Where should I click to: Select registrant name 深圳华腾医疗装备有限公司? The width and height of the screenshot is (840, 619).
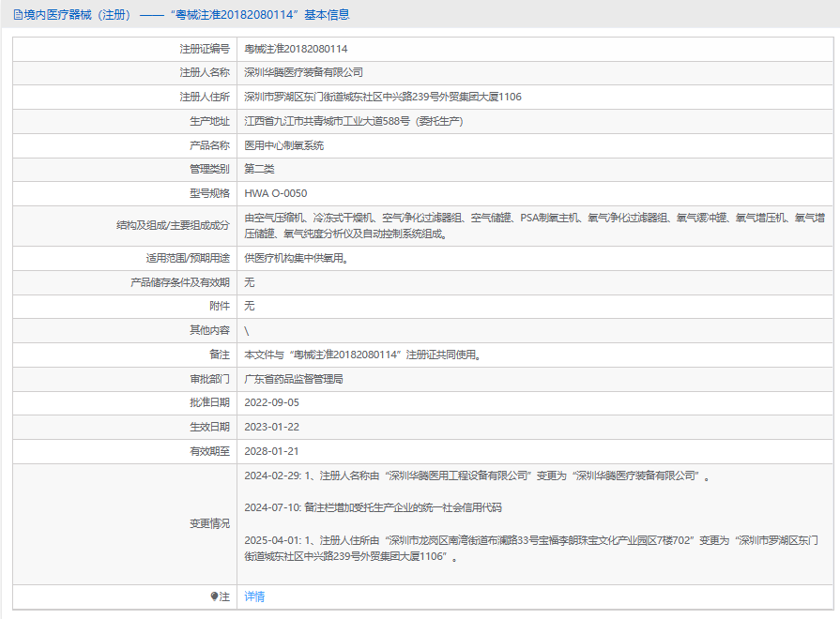pos(304,72)
